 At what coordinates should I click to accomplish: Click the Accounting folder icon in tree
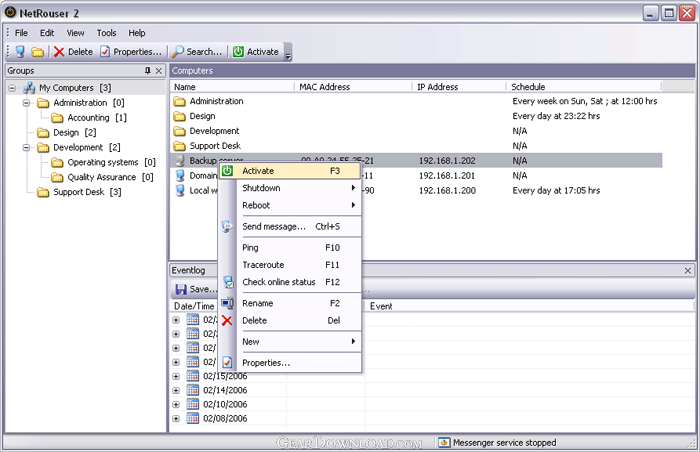pos(57,118)
